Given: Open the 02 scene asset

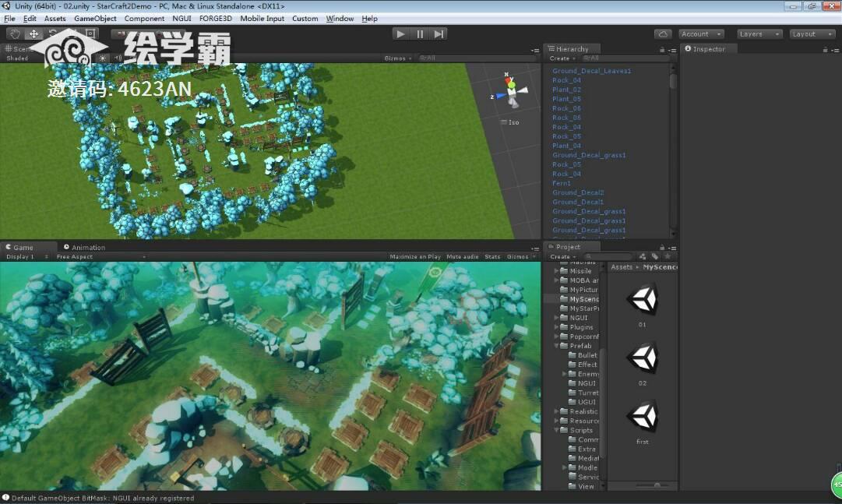Looking at the screenshot, I should pos(643,365).
